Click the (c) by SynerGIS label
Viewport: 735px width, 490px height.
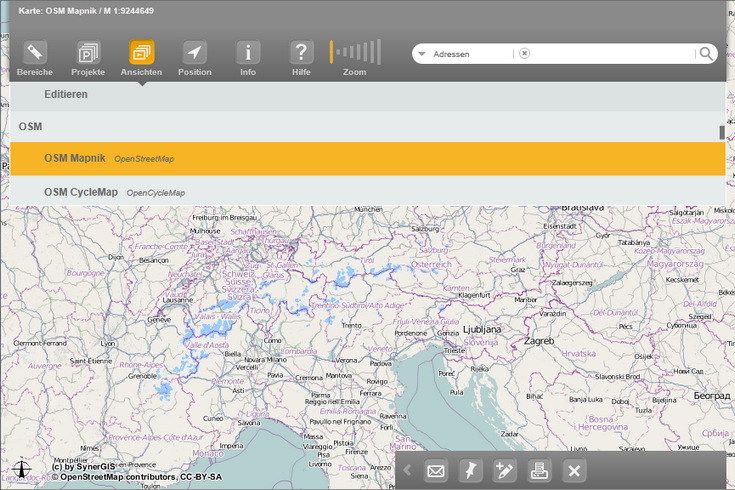(83, 467)
